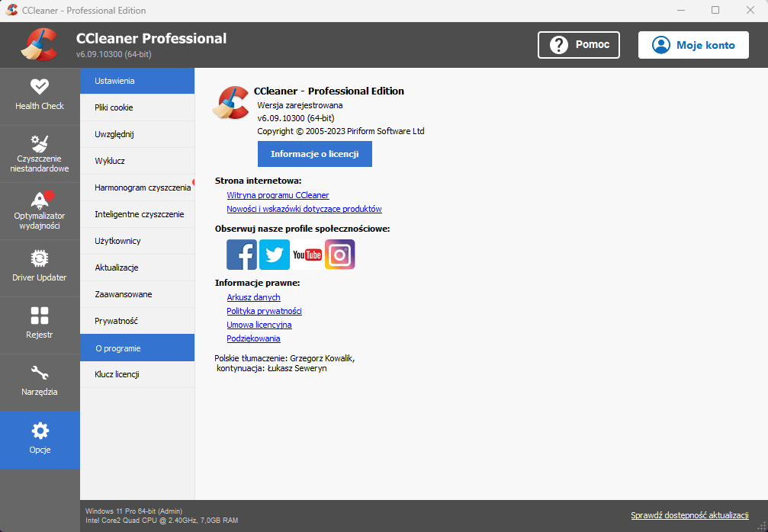This screenshot has height=532, width=768.
Task: Click v6.09.10300 version text in About panel
Action: pos(296,118)
